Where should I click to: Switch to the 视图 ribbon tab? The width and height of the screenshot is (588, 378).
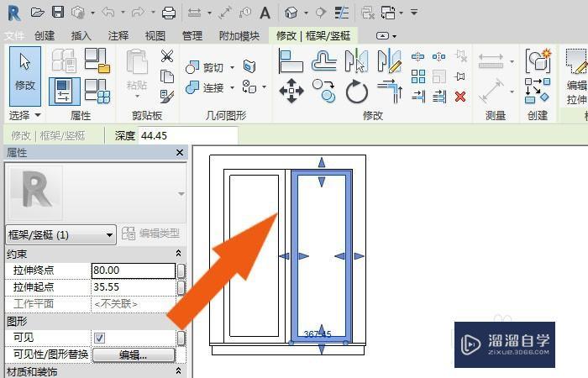[155, 35]
